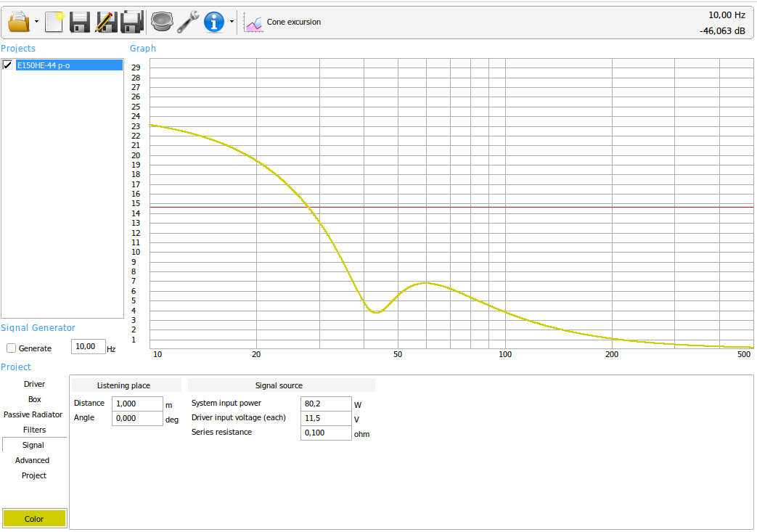Create a new project with blank page icon

click(x=54, y=22)
